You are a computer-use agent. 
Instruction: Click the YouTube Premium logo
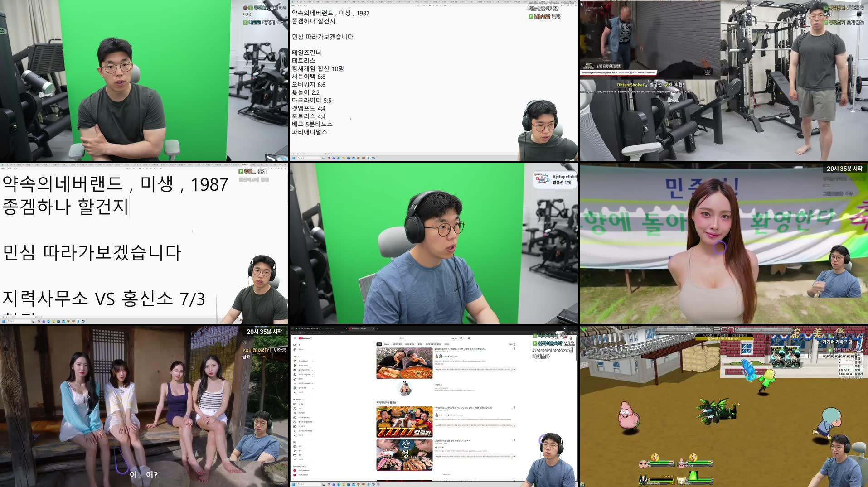click(304, 338)
